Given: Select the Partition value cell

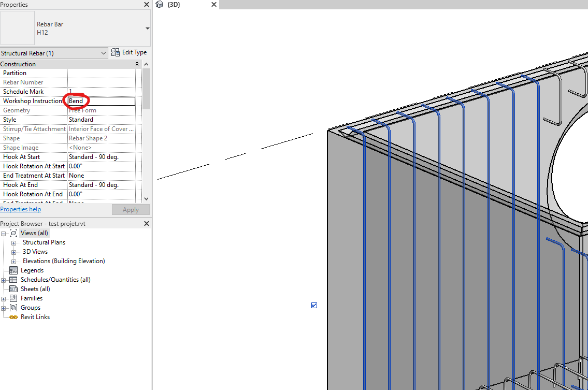Looking at the screenshot, I should click(x=101, y=73).
